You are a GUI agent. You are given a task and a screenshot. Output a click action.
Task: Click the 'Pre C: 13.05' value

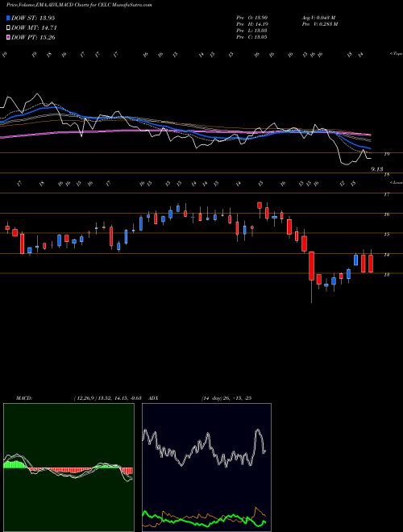point(252,37)
